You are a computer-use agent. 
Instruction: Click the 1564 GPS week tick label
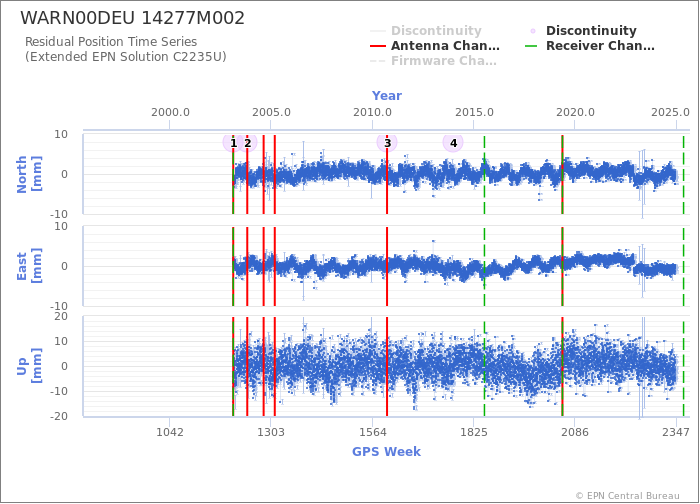[372, 432]
